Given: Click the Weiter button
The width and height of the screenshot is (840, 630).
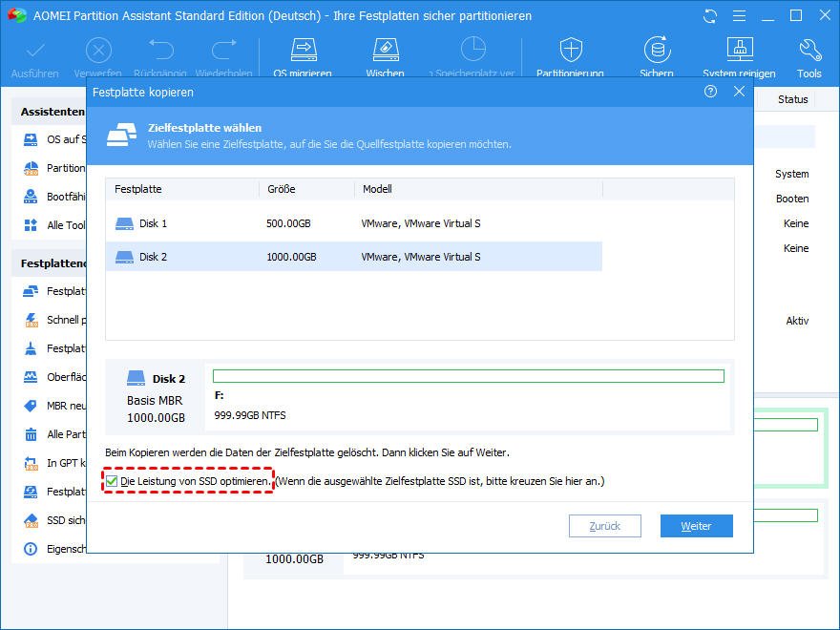Looking at the screenshot, I should coord(697,526).
